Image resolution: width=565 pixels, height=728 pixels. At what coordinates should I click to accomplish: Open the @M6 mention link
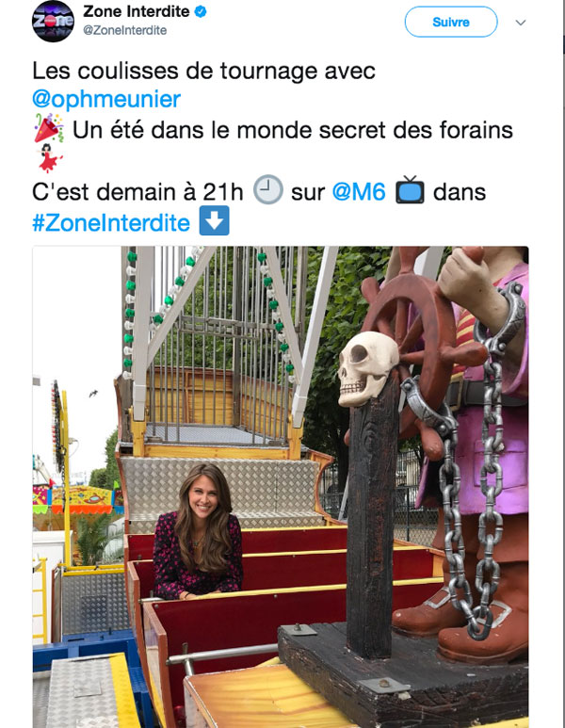tap(359, 192)
